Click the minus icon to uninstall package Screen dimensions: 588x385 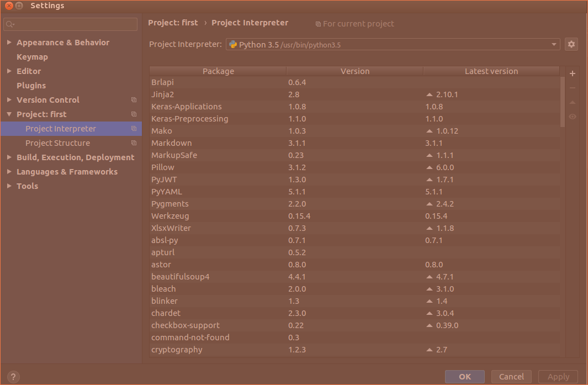572,88
